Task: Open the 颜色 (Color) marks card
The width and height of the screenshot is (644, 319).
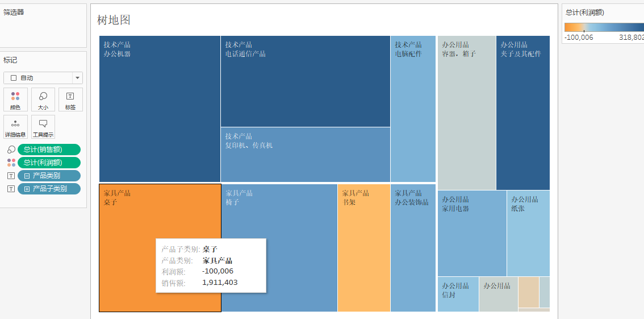Action: tap(15, 100)
